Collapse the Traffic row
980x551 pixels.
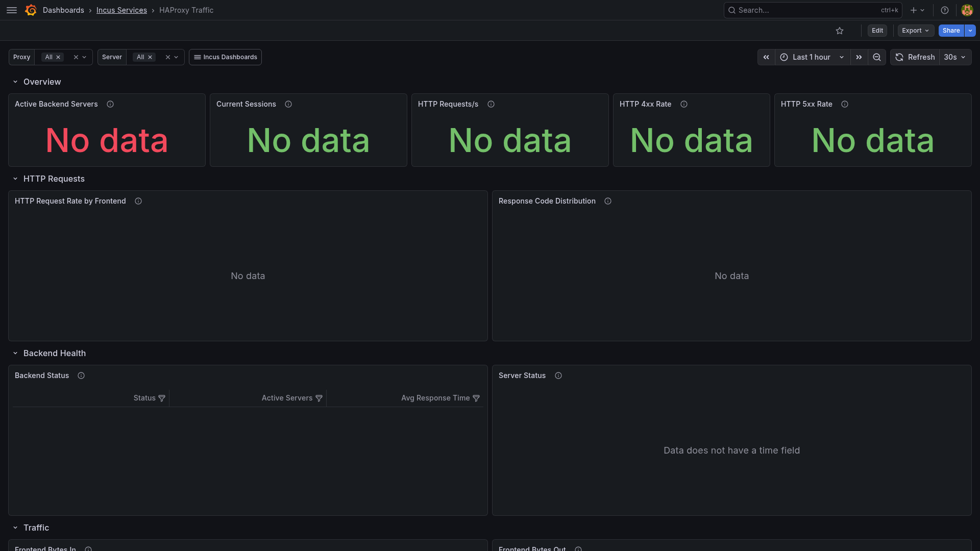coord(15,528)
